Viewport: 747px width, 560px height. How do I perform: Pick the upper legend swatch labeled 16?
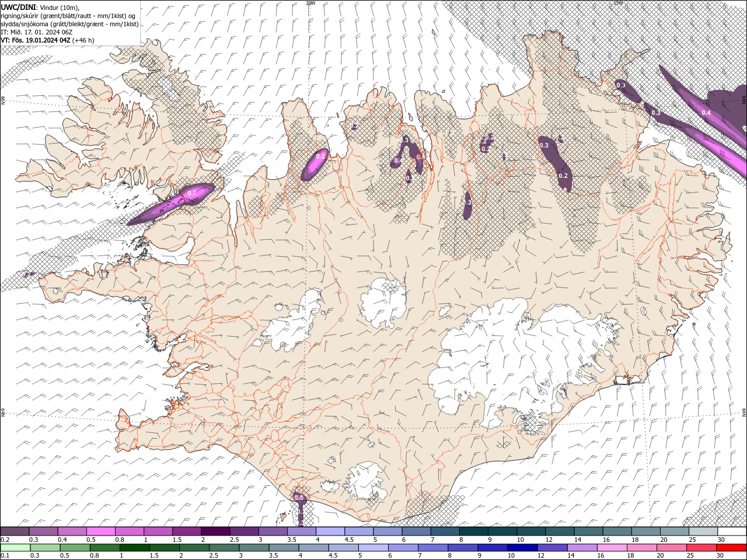coord(617,531)
